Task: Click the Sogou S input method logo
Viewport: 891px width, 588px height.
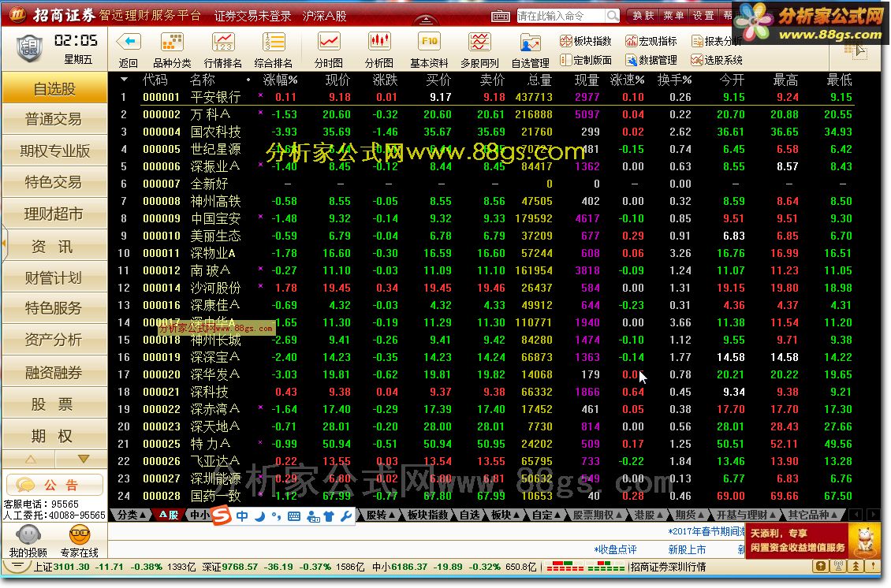Action: click(x=222, y=515)
